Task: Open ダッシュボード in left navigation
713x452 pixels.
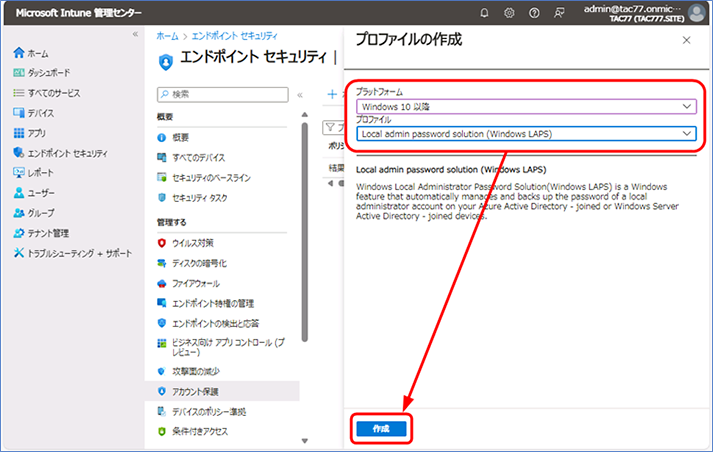Action: (41, 73)
